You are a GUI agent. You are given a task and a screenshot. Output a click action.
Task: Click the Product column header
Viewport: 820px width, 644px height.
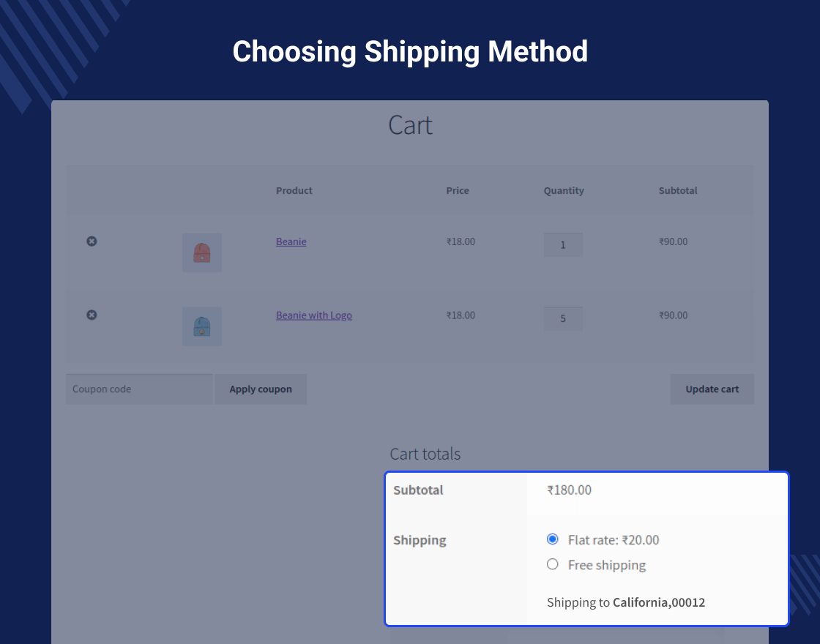click(x=294, y=190)
